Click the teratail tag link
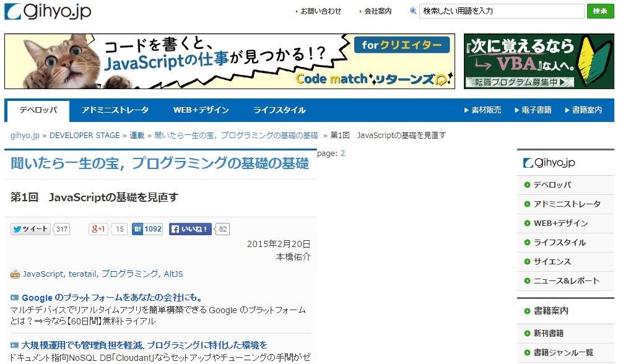The image size is (623, 364). (82, 274)
